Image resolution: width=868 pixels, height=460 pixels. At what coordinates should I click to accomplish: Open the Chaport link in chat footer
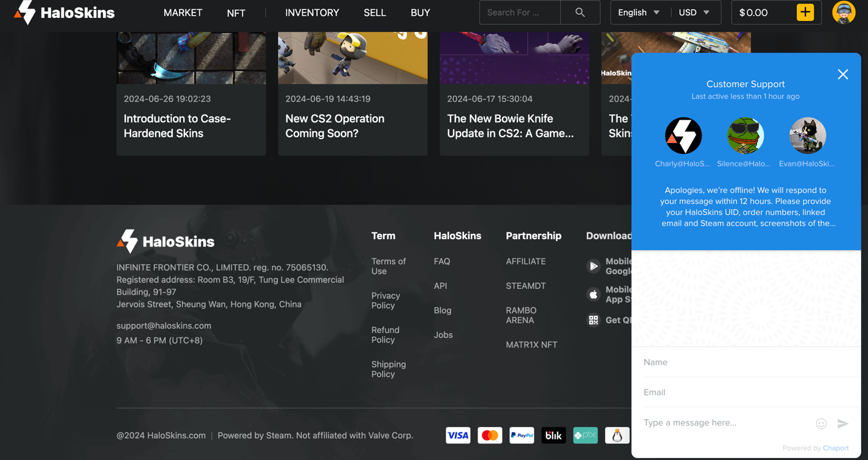click(x=836, y=448)
